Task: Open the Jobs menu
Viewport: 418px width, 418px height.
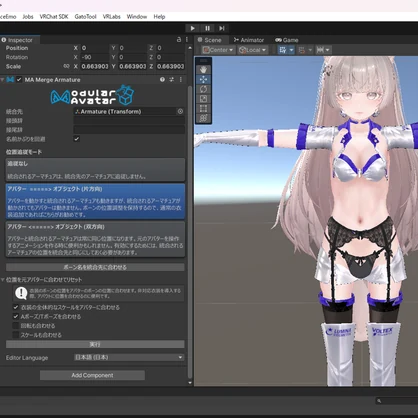Action: coord(28,17)
